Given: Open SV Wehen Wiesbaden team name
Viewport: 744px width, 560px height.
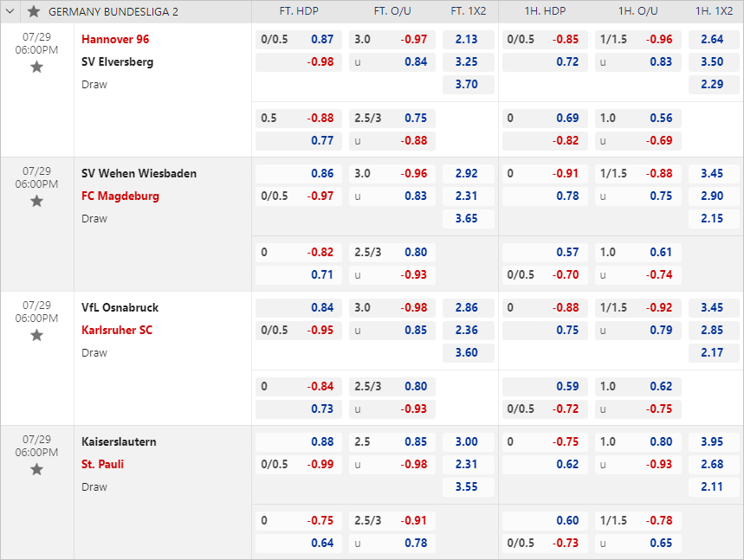Looking at the screenshot, I should coord(139,174).
